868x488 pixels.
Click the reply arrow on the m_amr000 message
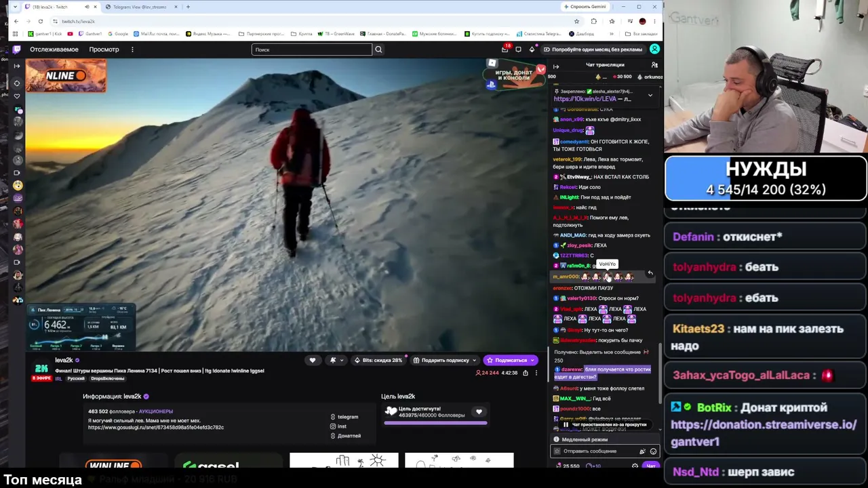tap(650, 273)
